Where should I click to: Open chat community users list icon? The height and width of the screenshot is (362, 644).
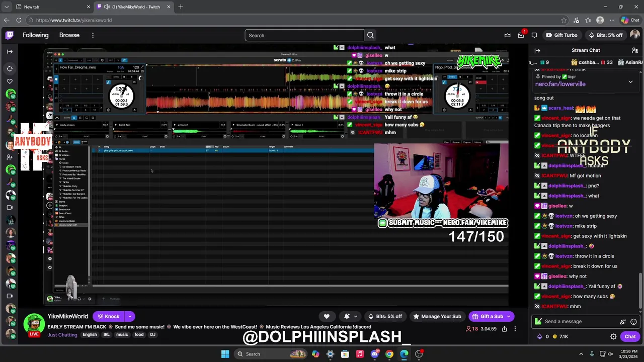[x=635, y=50]
